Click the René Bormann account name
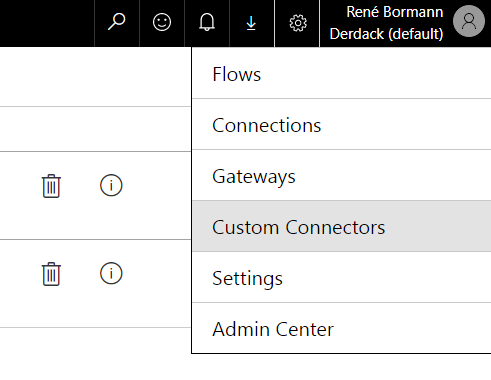491x380 pixels. tap(395, 12)
